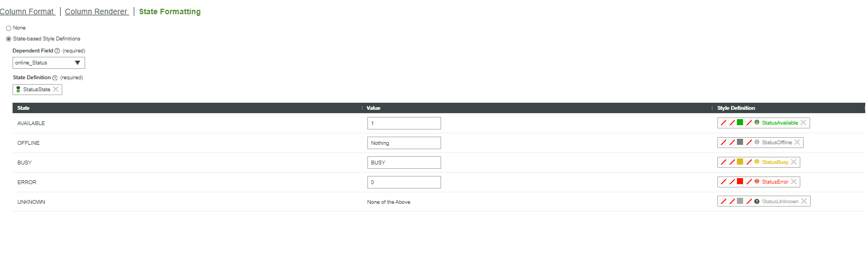This screenshot has width=868, height=259.
Task: Click the State Definition help icon
Action: pyautogui.click(x=55, y=78)
